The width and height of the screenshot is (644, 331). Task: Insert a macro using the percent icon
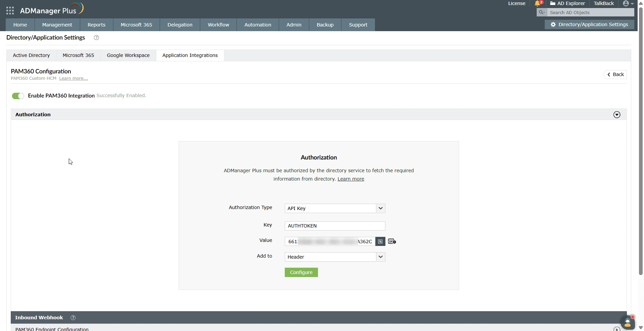click(x=380, y=241)
